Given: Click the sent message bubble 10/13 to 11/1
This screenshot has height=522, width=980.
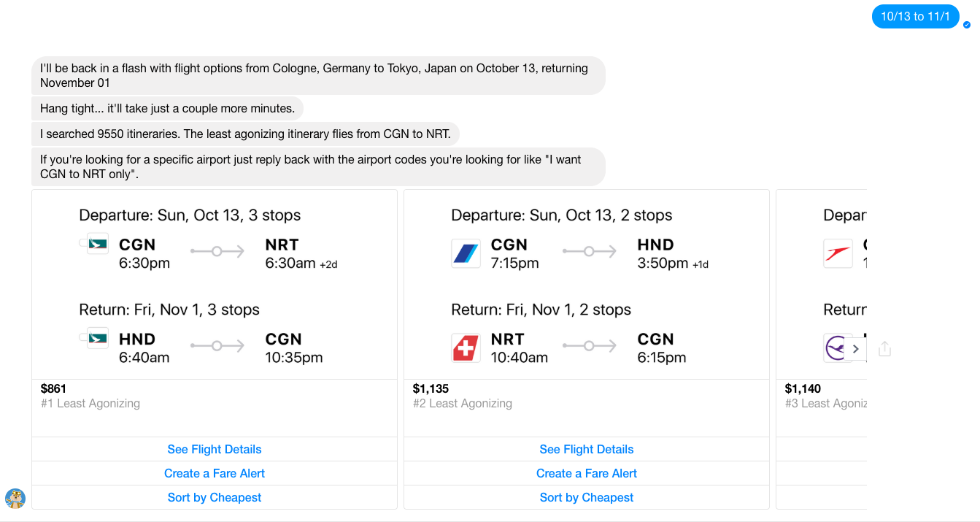Looking at the screenshot, I should 916,16.
